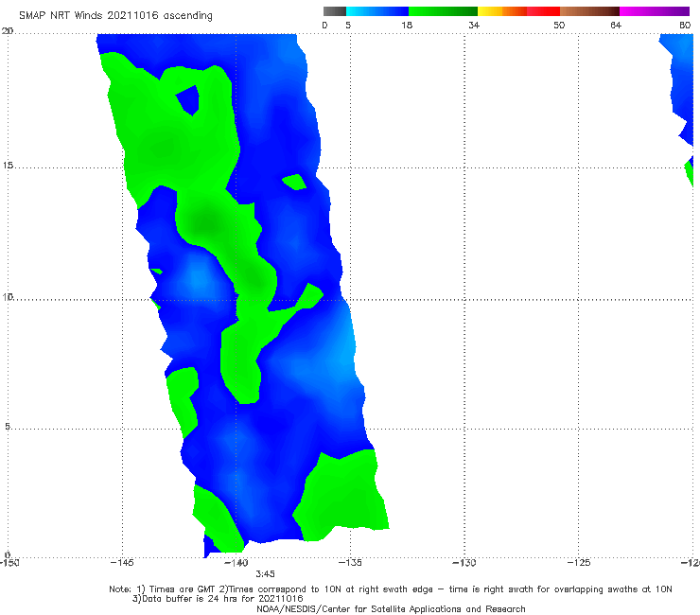Image resolution: width=700 pixels, height=615 pixels.
Task: Click the colorbar label '64'
Action: click(616, 25)
